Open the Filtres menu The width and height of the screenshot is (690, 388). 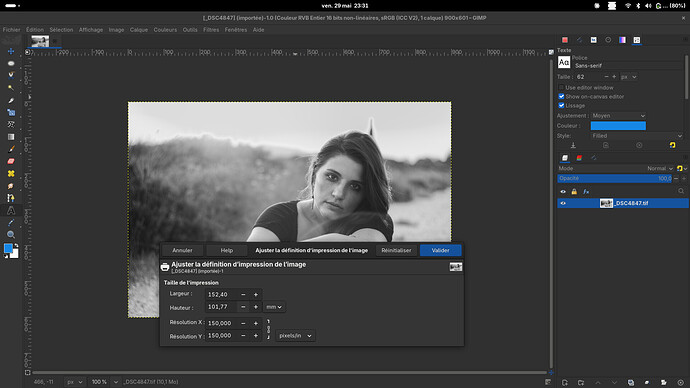(211, 30)
